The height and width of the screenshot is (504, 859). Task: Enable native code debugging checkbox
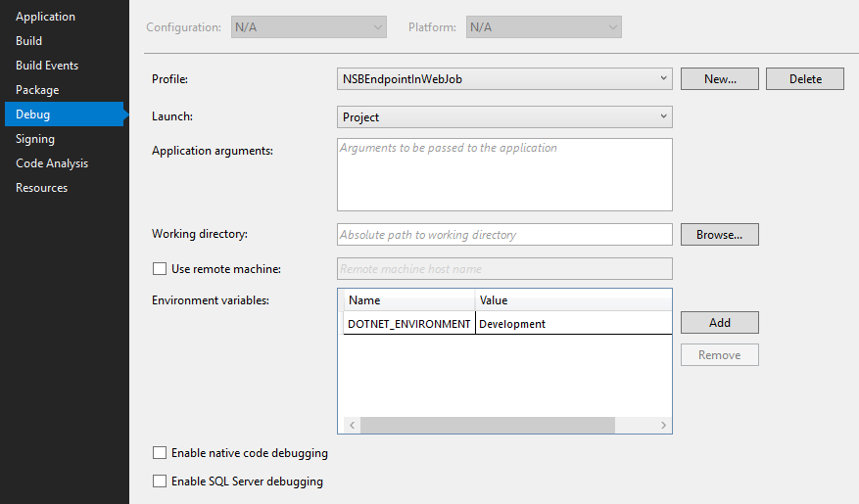(160, 452)
